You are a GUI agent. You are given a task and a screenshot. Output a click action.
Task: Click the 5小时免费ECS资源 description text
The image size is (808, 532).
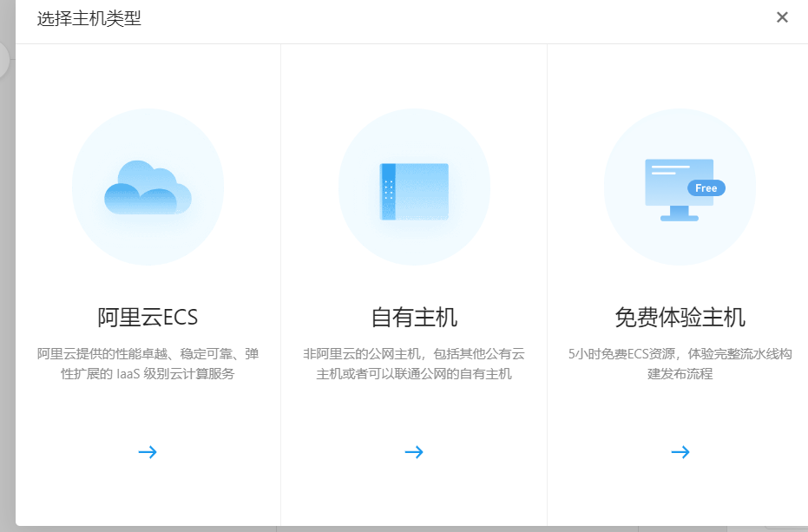[680, 364]
